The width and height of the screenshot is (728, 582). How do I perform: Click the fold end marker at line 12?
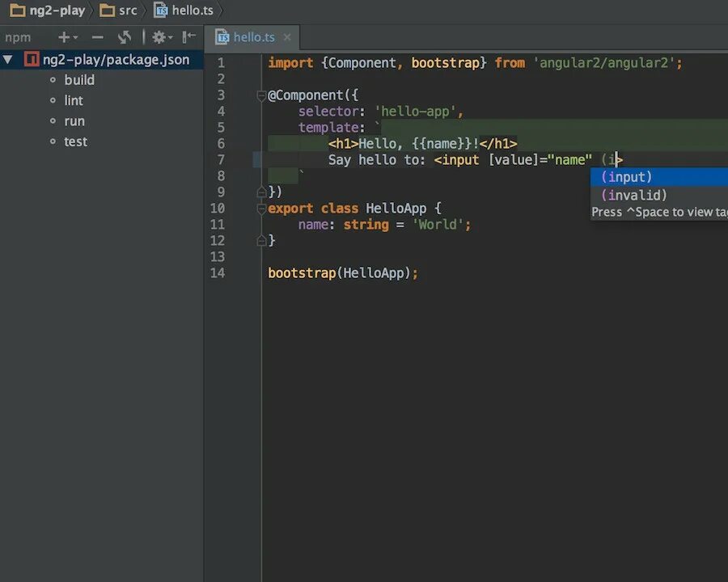(261, 240)
